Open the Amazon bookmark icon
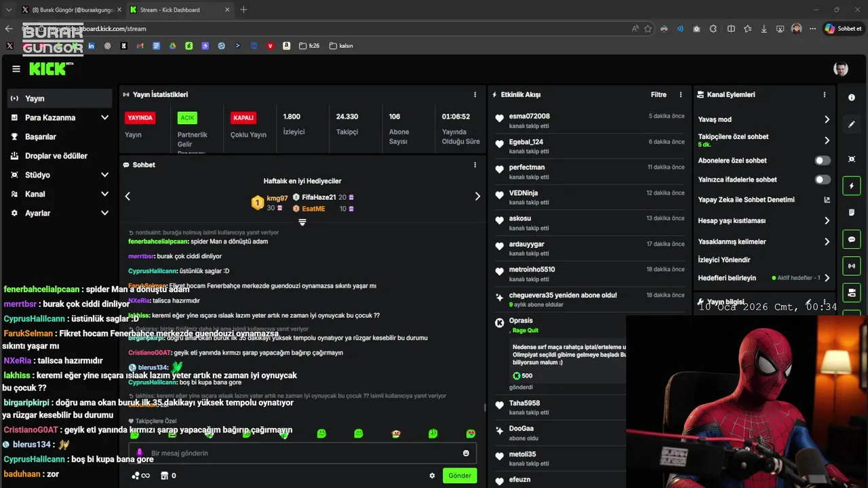Screen dimensions: 868x488 [x=287, y=46]
